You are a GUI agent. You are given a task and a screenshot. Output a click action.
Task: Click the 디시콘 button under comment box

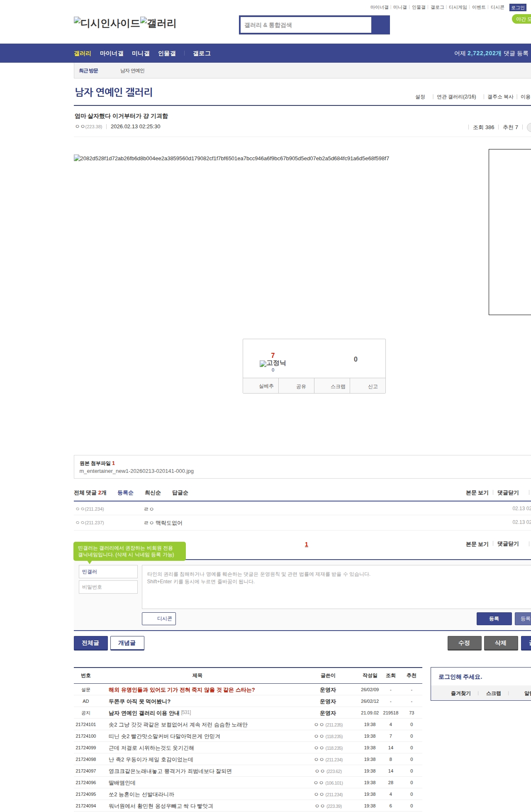click(x=159, y=619)
